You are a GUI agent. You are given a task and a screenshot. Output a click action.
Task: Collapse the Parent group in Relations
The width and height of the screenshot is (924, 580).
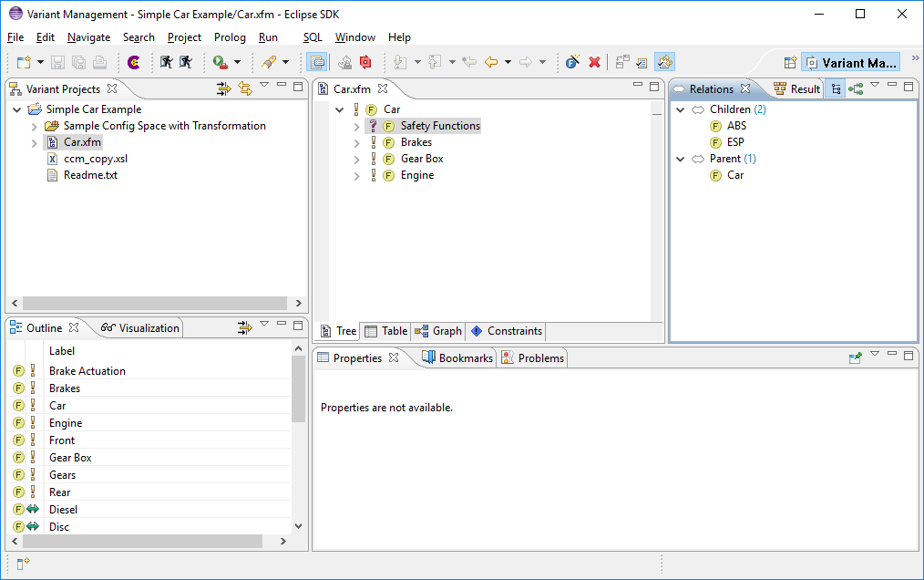click(x=681, y=160)
